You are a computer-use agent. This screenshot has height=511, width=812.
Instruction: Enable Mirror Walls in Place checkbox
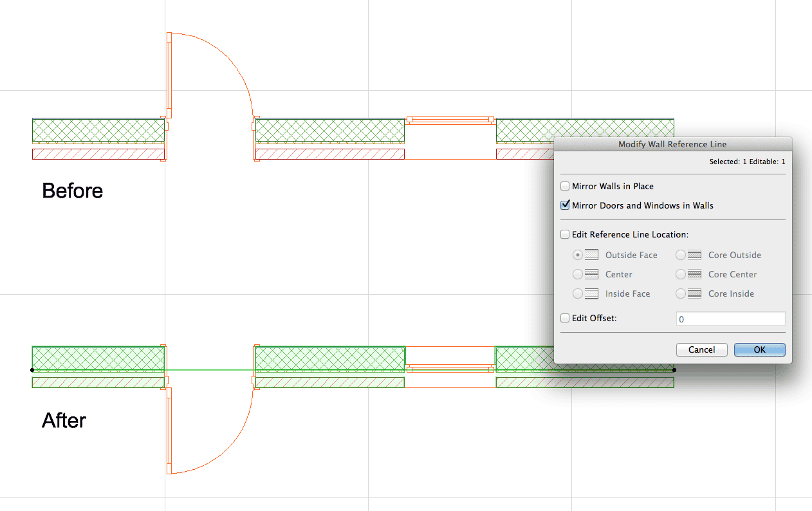click(x=565, y=186)
